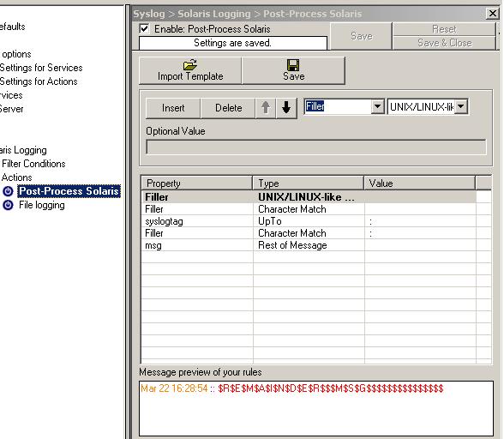
Task: Click the Delete button
Action: (x=228, y=108)
